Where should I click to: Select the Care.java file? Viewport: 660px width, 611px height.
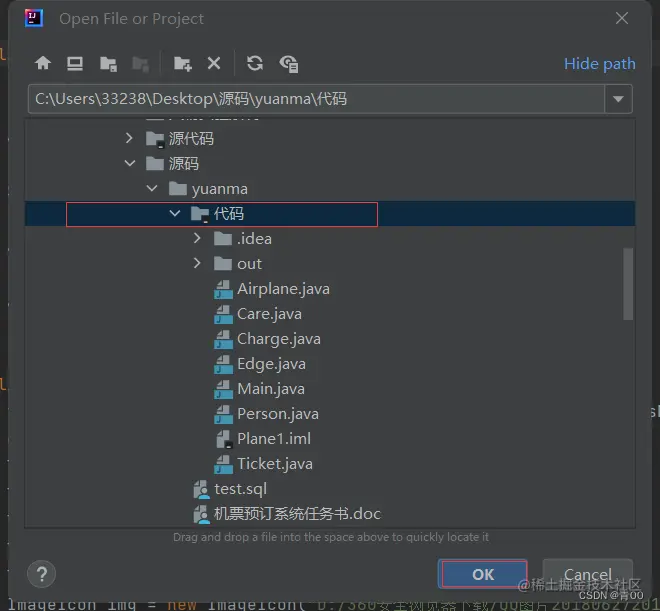click(269, 314)
